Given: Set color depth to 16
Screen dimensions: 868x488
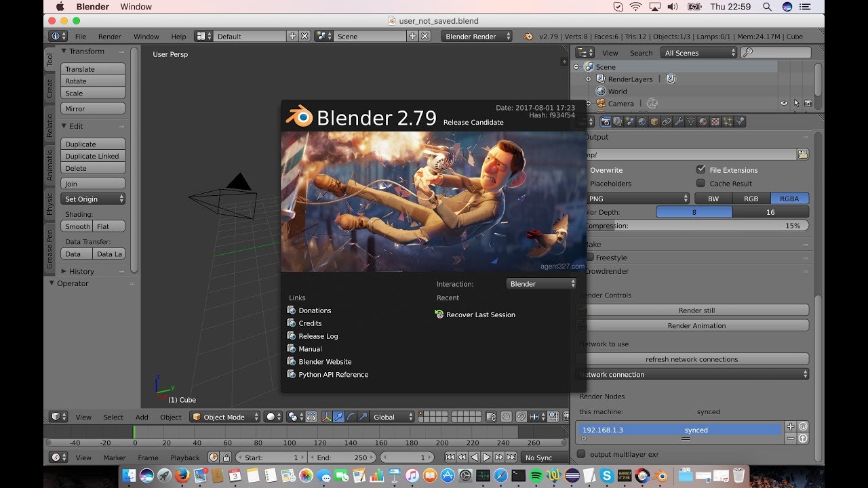Looking at the screenshot, I should 770,212.
